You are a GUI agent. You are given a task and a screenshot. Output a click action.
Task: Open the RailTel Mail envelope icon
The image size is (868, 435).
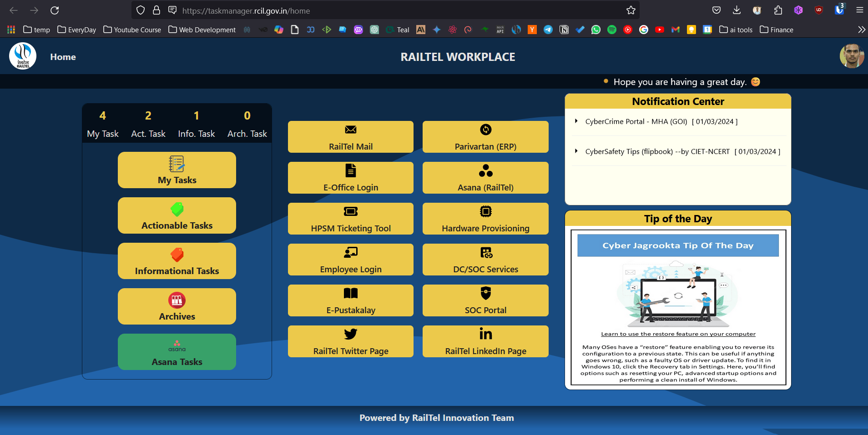point(350,130)
